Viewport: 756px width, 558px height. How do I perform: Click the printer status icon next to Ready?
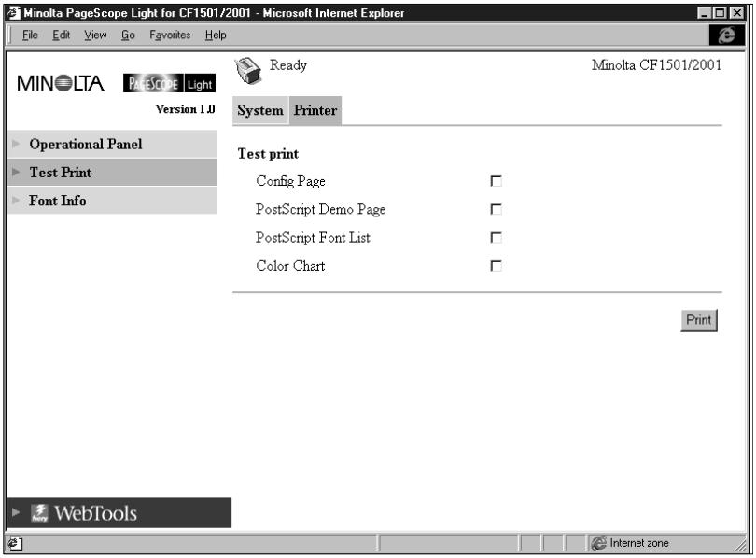coord(248,70)
